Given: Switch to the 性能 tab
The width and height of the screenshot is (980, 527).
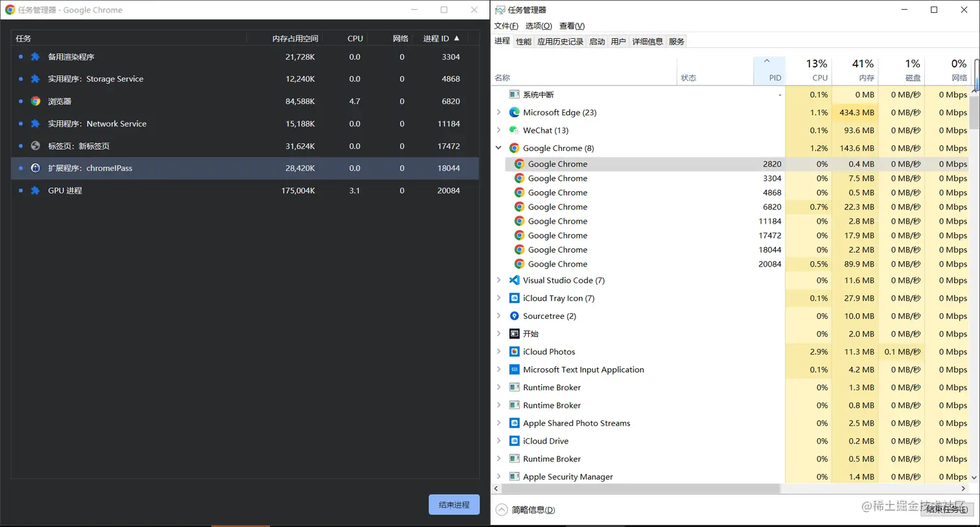Looking at the screenshot, I should 524,41.
